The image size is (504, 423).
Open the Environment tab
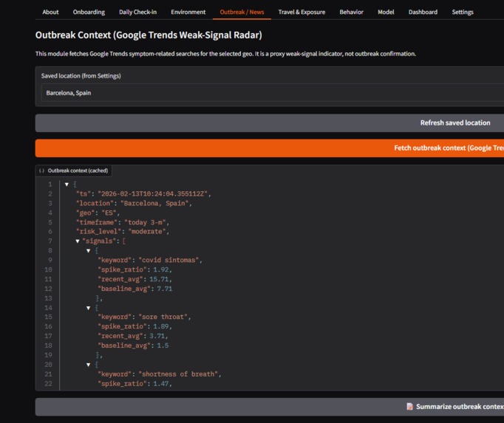pos(188,13)
